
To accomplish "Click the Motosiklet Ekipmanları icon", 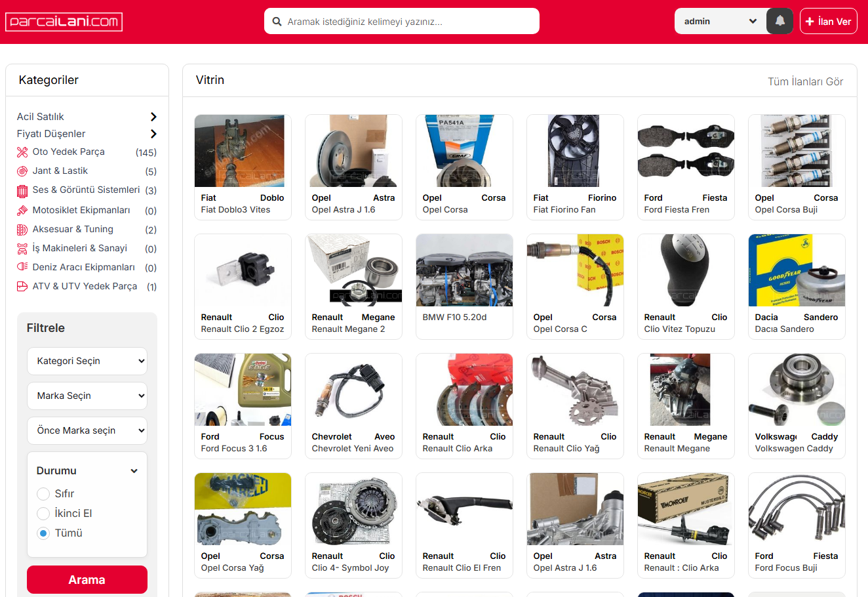I will pos(22,211).
